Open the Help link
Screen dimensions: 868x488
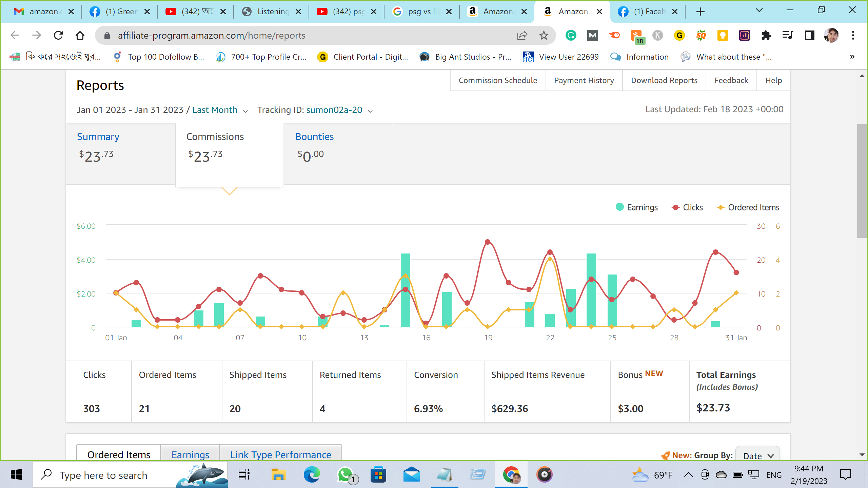[x=774, y=80]
